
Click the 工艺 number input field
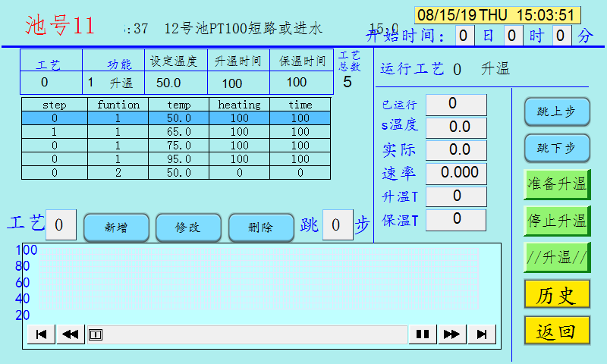[x=61, y=225]
